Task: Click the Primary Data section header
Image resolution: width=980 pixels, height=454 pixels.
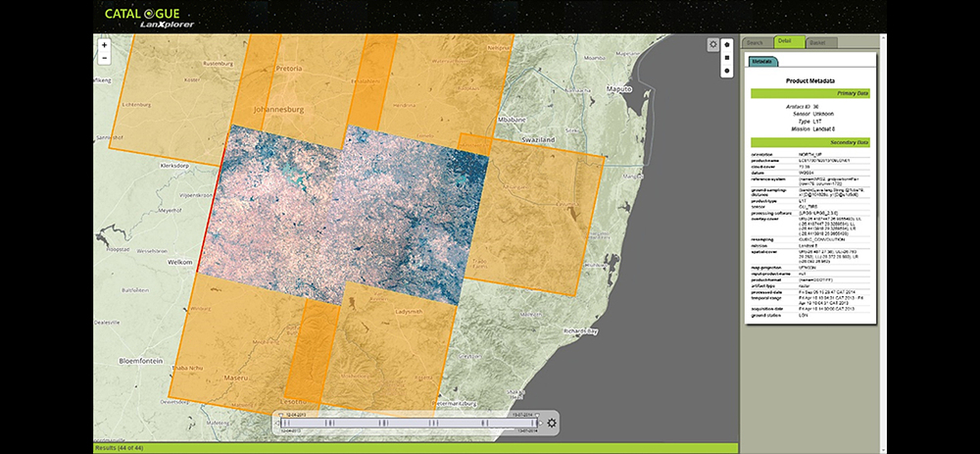Action: (x=810, y=93)
